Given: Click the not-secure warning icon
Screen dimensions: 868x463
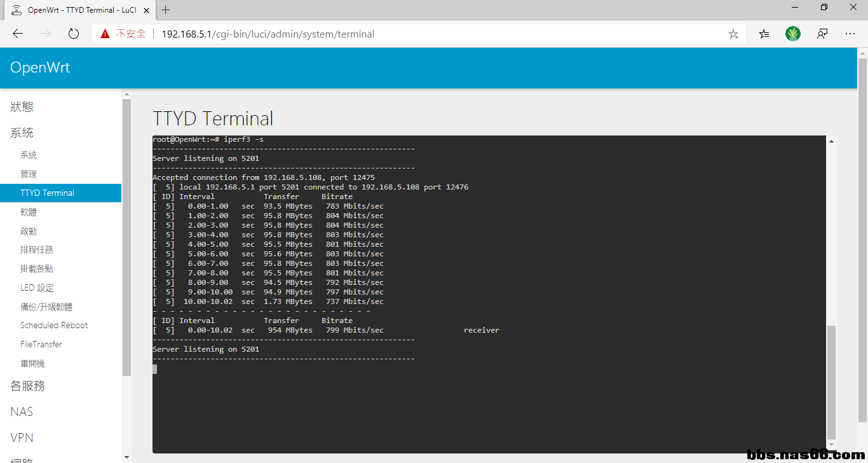Looking at the screenshot, I should [x=105, y=34].
